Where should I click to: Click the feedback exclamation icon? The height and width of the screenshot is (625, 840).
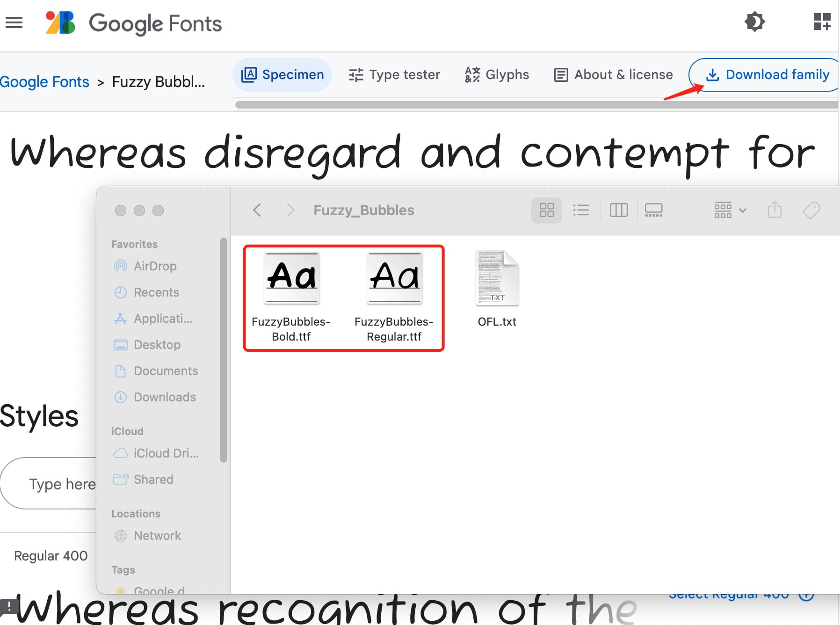[x=9, y=606]
